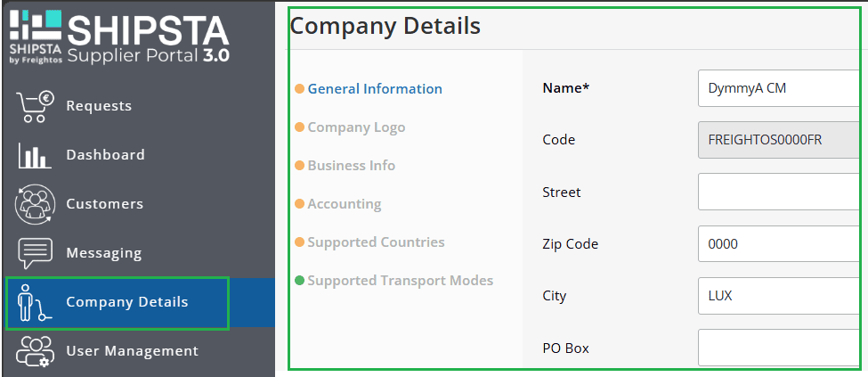Open Supported Countries section
868x377 pixels.
tap(376, 242)
